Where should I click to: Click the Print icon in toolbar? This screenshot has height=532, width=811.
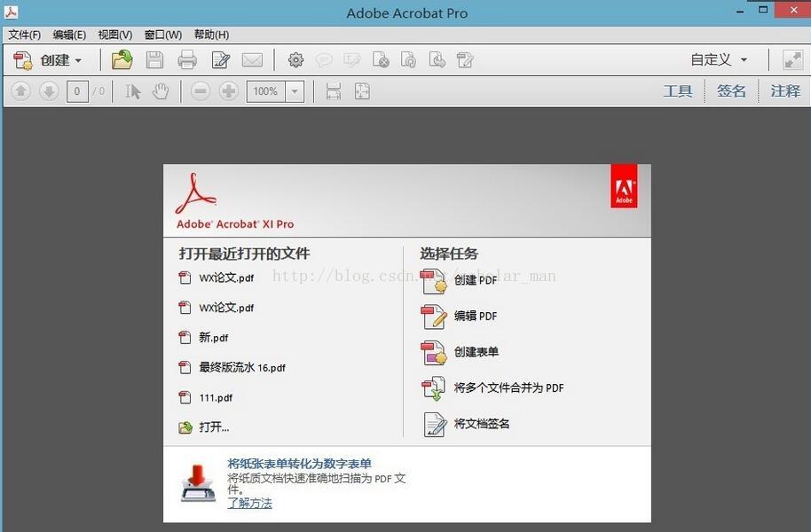click(187, 60)
